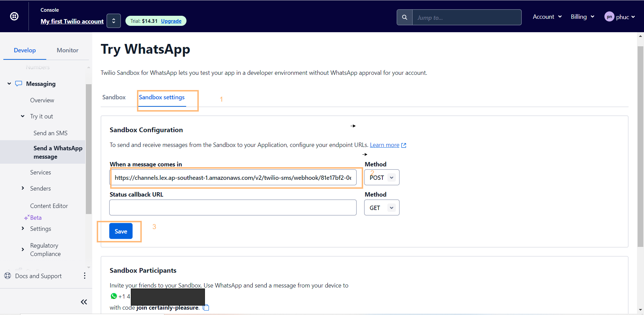This screenshot has height=315, width=644.
Task: Click the external link icon beside Learn more
Action: point(404,145)
